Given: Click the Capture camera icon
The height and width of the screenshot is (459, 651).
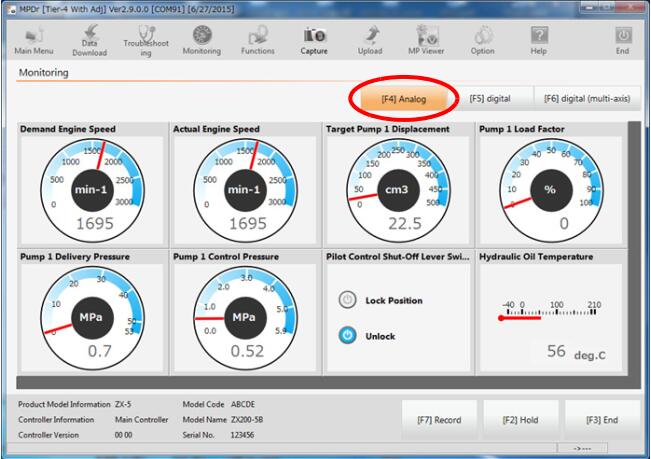Looking at the screenshot, I should pos(314,40).
